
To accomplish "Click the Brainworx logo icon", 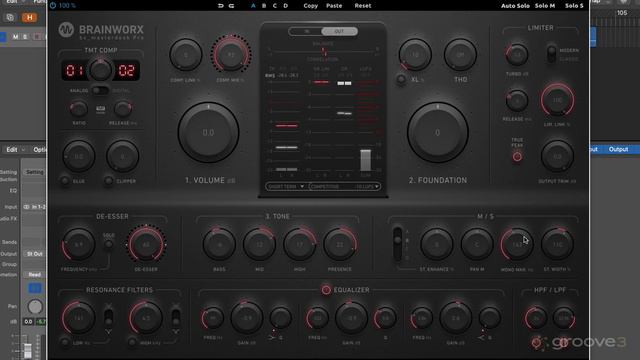I will click(x=66, y=30).
